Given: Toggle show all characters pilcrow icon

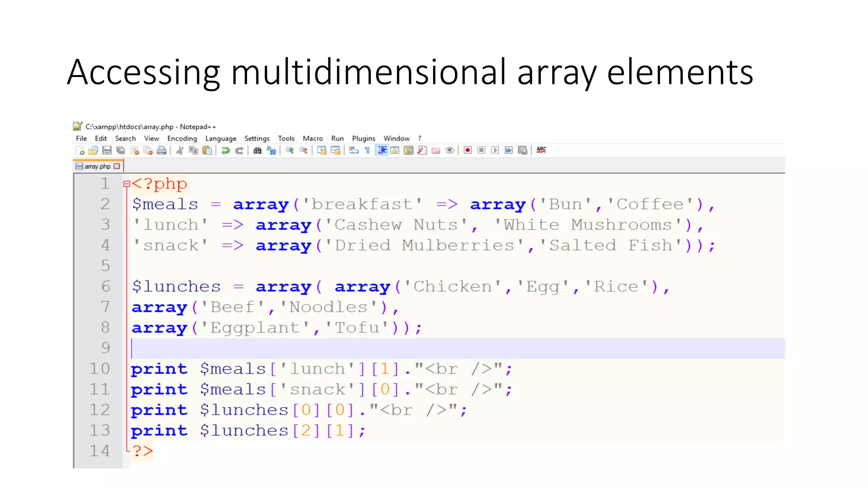Looking at the screenshot, I should [367, 150].
